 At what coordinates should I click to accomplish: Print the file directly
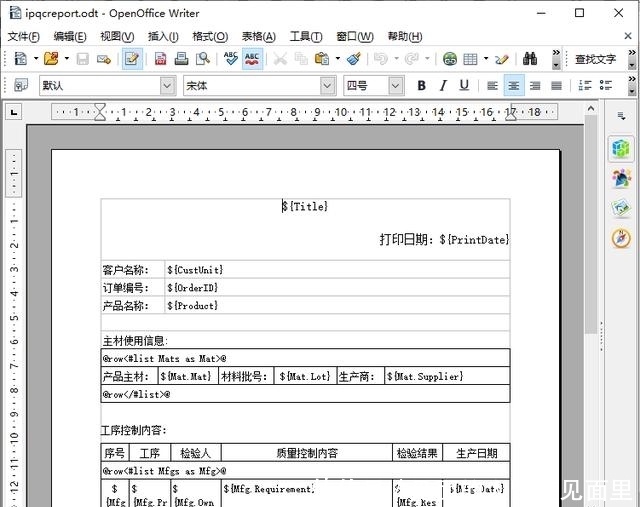[181, 59]
